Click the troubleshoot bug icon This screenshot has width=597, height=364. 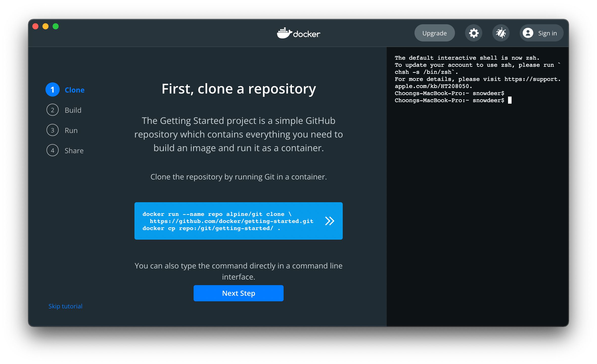[501, 33]
